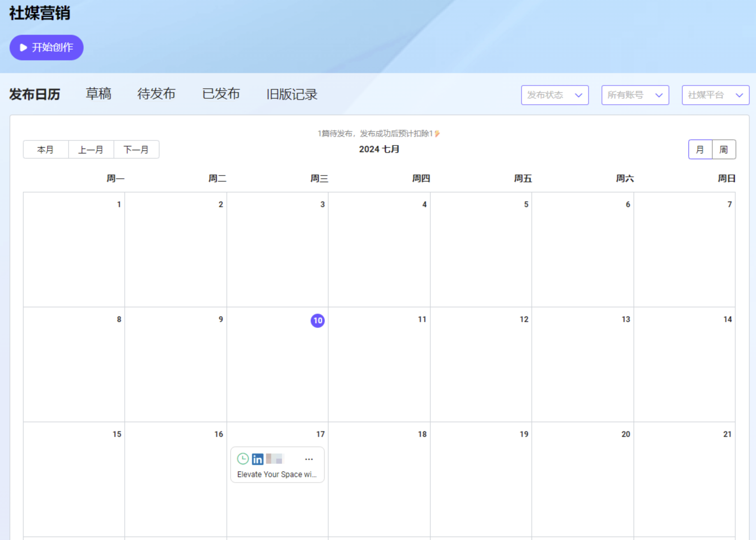Select today's highlighted date 10
Image resolution: width=756 pixels, height=540 pixels.
coord(318,320)
